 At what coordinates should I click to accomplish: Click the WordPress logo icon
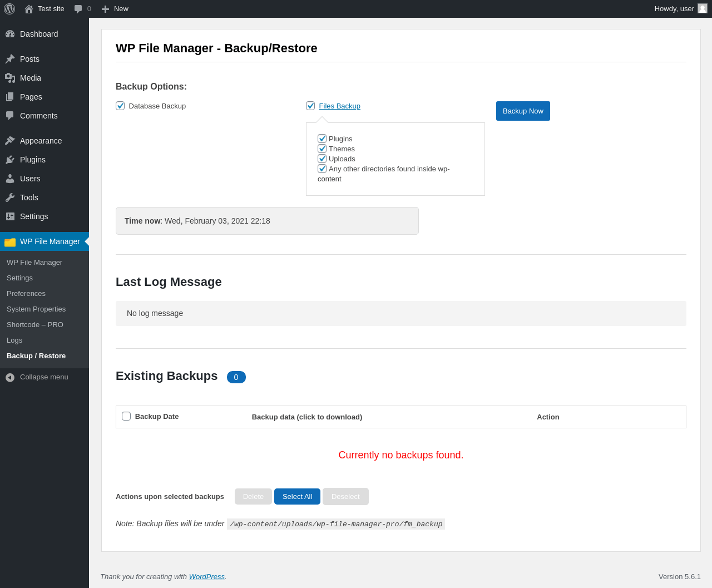(x=9, y=9)
